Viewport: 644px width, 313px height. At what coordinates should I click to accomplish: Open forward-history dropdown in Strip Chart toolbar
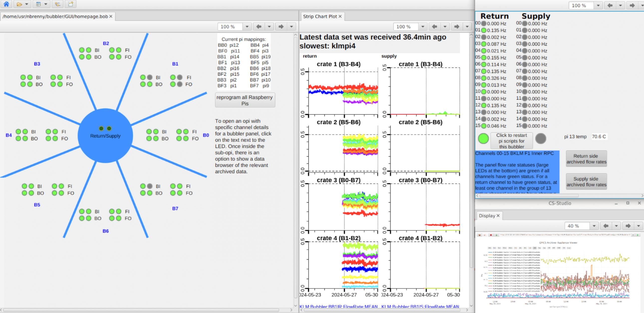tap(467, 26)
